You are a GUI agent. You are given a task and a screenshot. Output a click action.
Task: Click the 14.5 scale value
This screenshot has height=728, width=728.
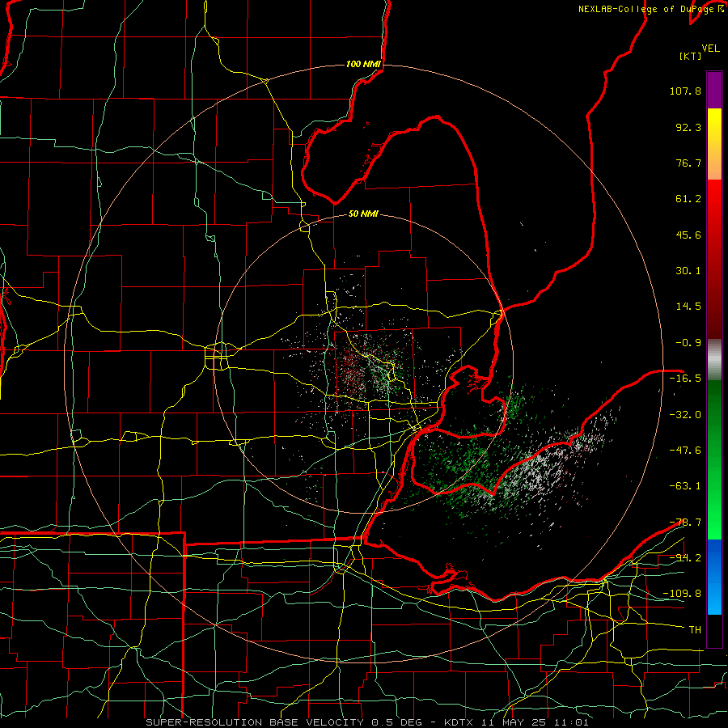pos(688,307)
